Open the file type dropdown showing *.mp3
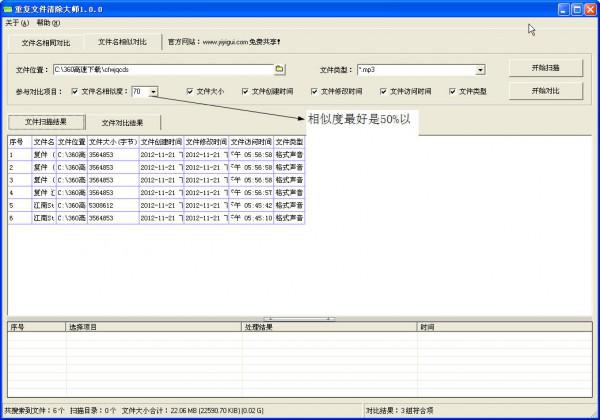 pos(480,70)
